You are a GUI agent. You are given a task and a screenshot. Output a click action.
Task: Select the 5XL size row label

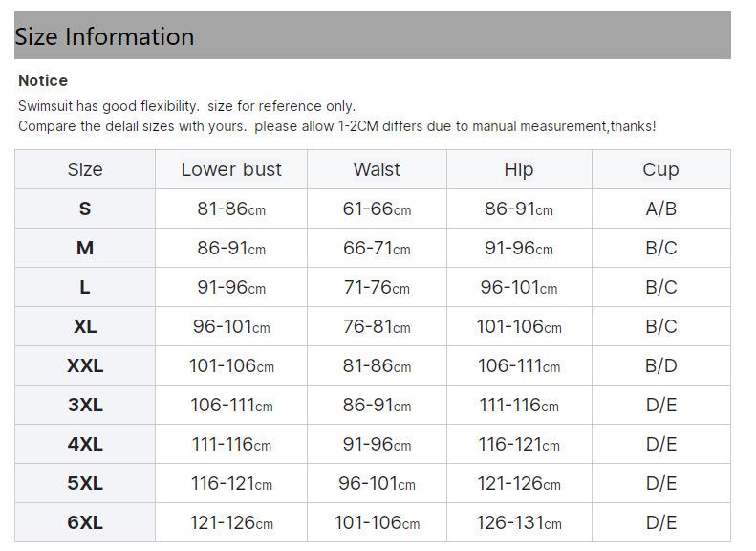85,484
